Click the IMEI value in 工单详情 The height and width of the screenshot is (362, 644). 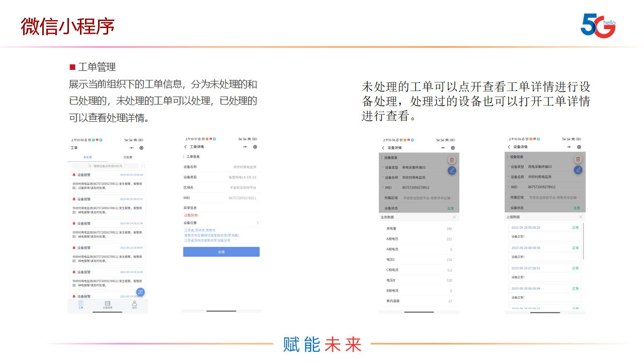click(x=243, y=198)
